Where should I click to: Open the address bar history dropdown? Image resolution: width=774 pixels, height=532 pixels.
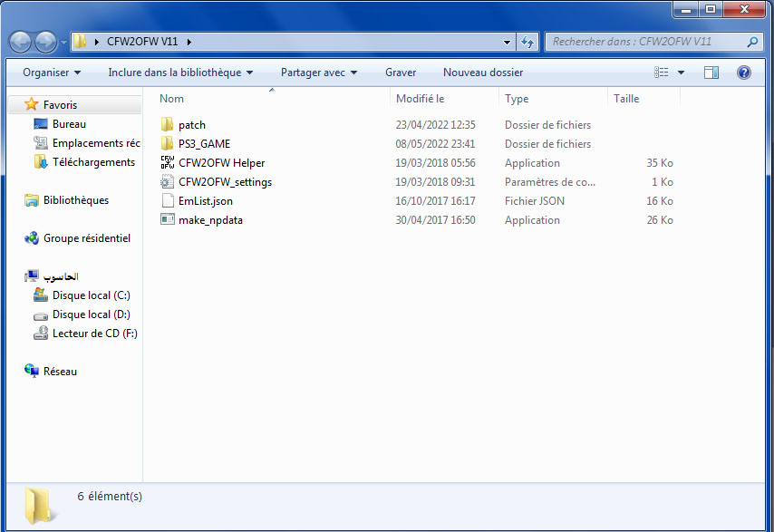pos(508,42)
